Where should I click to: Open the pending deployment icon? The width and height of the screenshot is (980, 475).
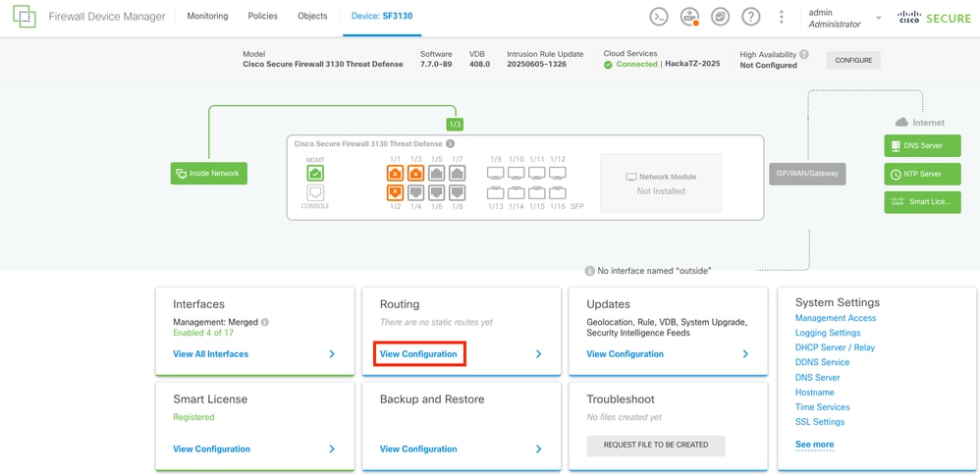689,17
